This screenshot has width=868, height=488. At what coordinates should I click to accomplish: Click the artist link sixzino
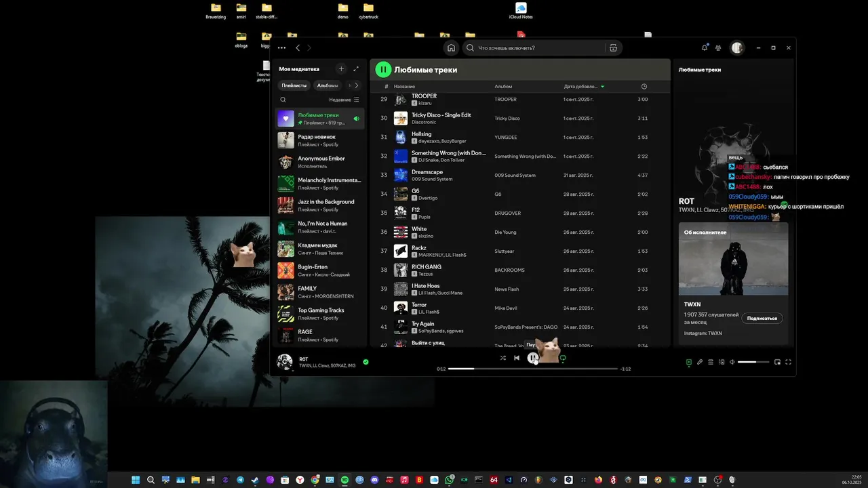pos(425,236)
